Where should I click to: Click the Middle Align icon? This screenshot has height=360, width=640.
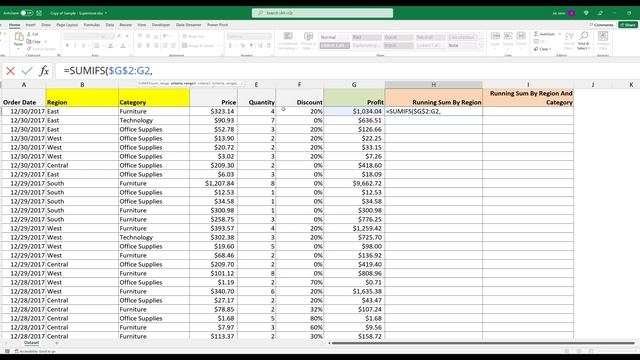(x=148, y=36)
